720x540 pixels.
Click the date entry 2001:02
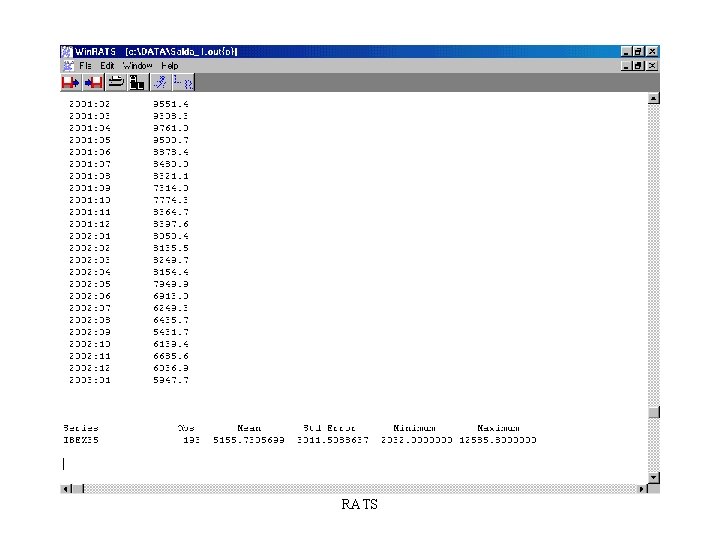pos(90,104)
